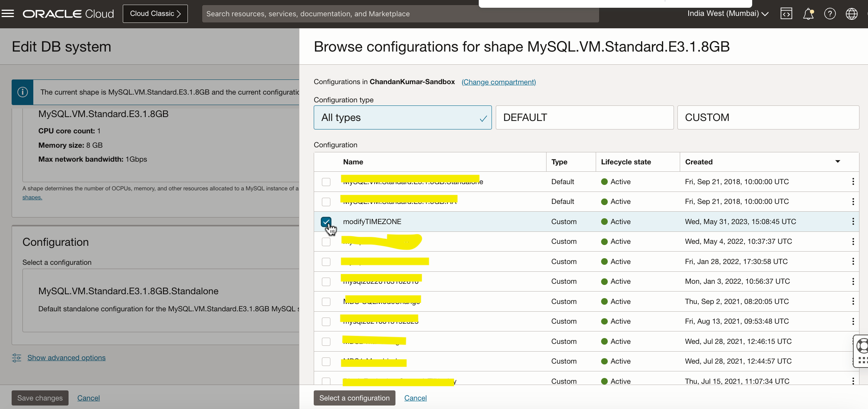
Task: Open the notifications bell
Action: [x=808, y=14]
